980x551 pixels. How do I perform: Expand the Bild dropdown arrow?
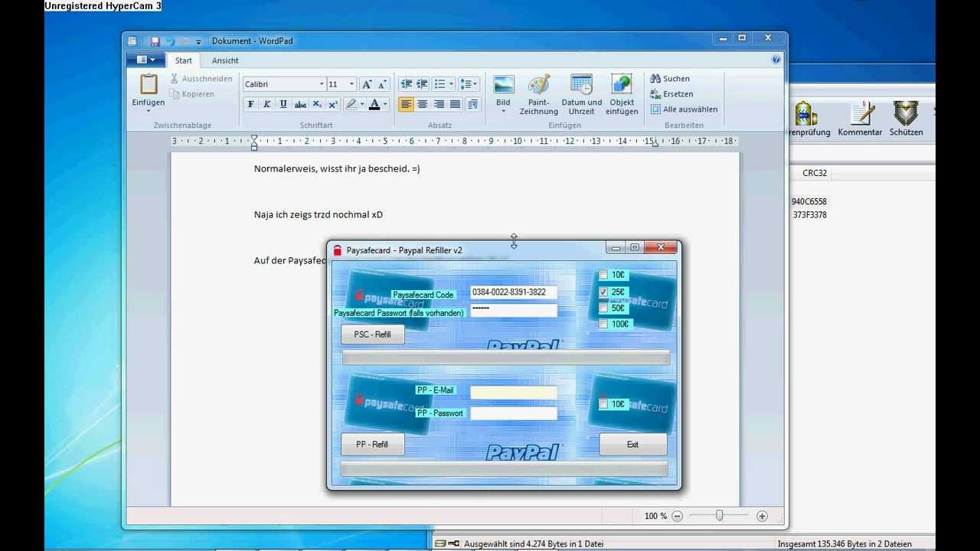coord(503,112)
